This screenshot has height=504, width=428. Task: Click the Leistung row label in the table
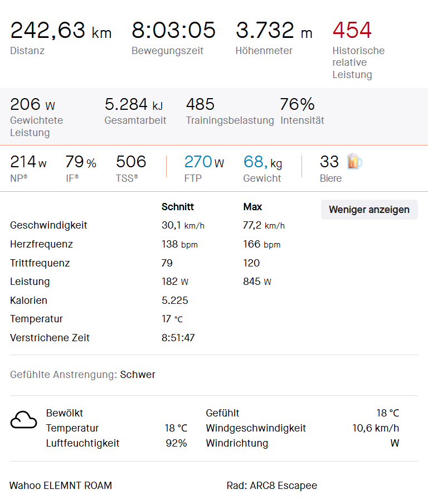[x=30, y=282]
